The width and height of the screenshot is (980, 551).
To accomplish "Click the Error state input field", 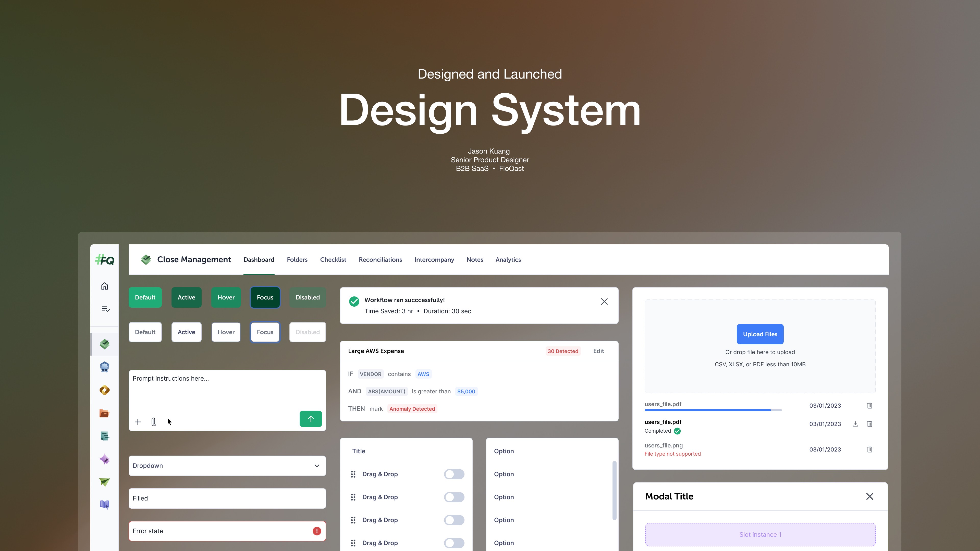I will [x=221, y=531].
